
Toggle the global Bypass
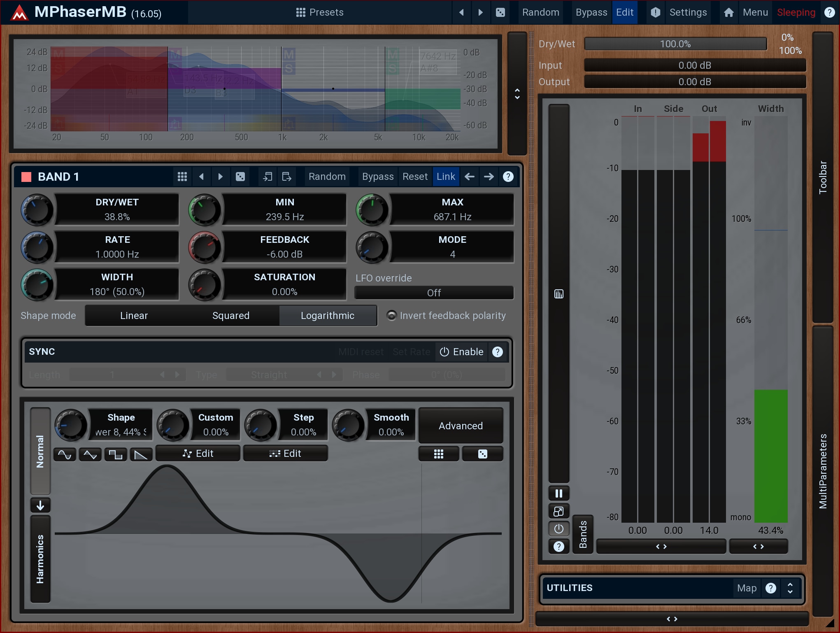[591, 12]
